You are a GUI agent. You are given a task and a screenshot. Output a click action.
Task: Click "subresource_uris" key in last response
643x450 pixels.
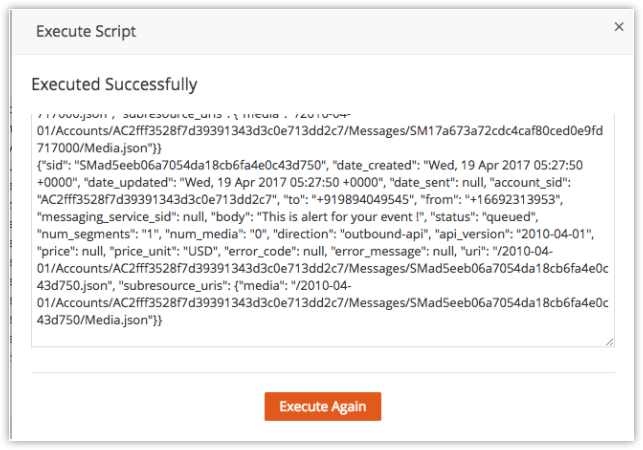174,286
